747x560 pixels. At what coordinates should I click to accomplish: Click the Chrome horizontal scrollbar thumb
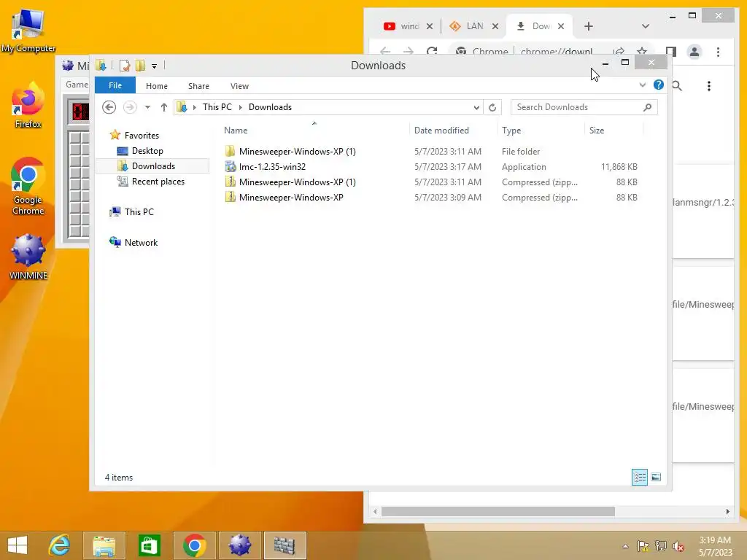point(498,511)
